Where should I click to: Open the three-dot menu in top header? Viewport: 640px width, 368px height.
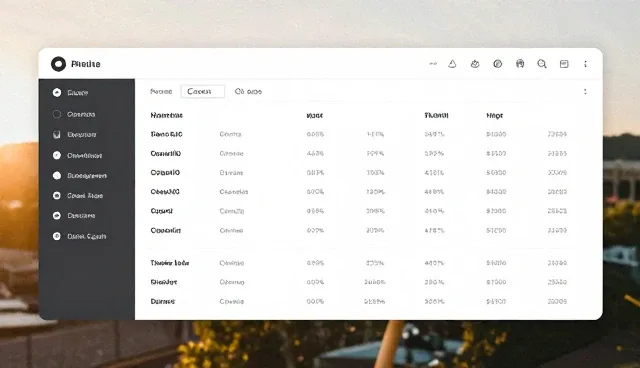tap(585, 64)
